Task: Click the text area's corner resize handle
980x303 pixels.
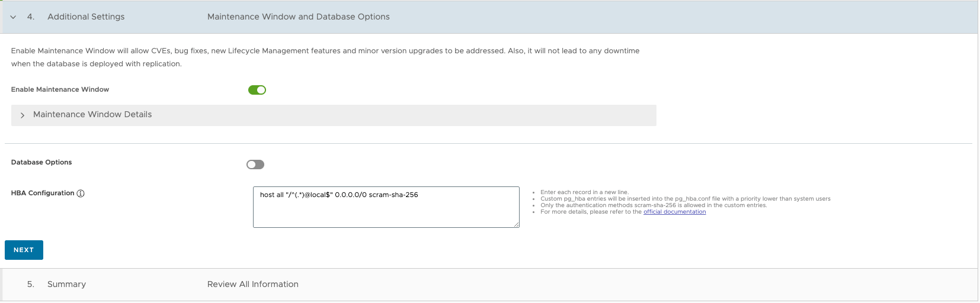Action: (x=516, y=224)
